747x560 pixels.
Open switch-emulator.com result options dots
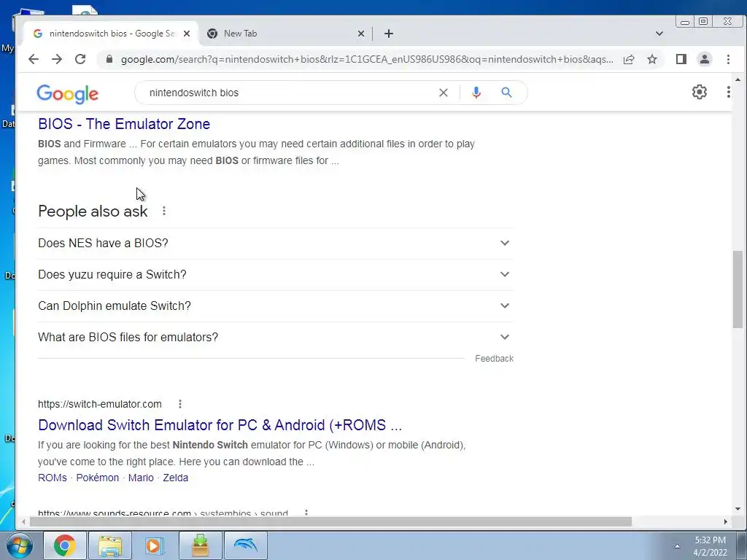(x=180, y=404)
